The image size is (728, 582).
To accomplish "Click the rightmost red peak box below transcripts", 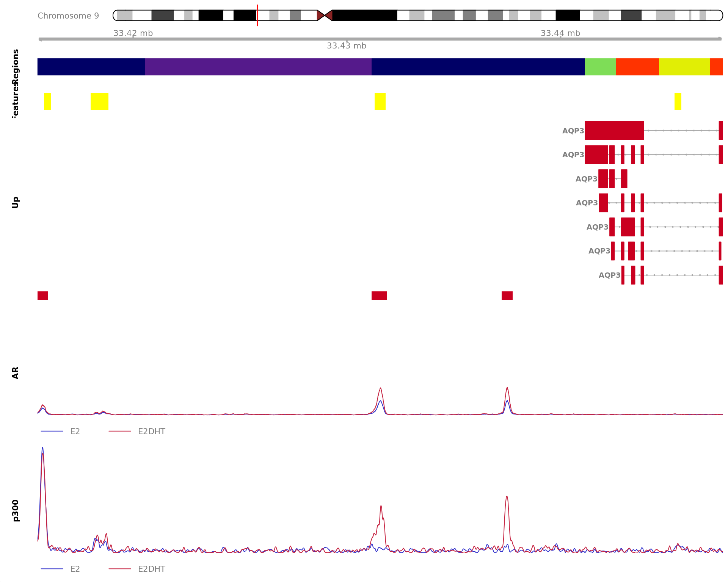I will (507, 296).
